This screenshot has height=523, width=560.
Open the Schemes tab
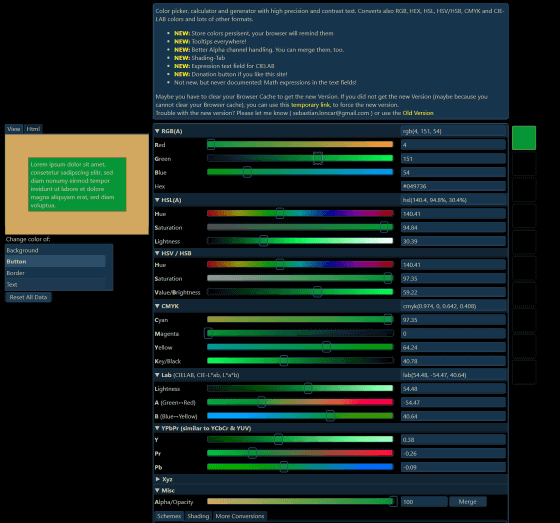(x=169, y=516)
